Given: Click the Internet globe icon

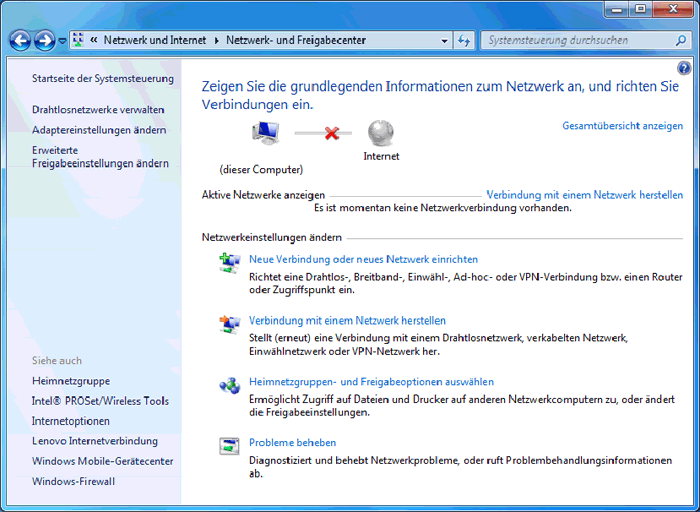Looking at the screenshot, I should click(x=380, y=132).
